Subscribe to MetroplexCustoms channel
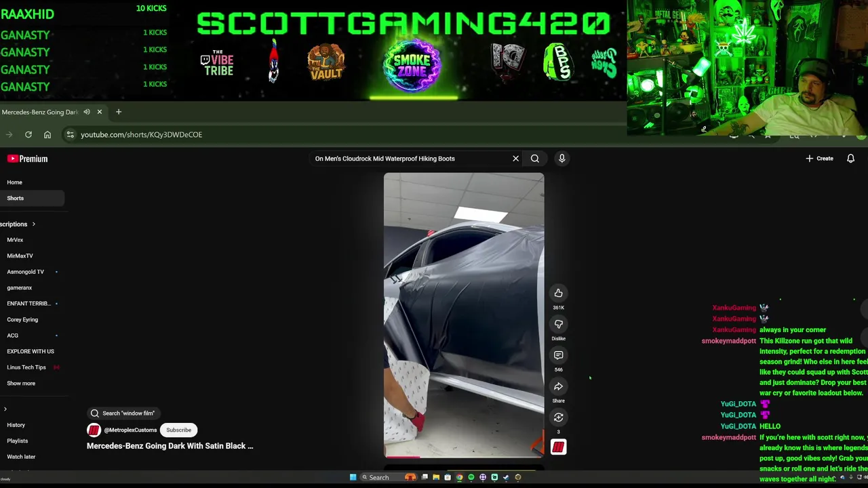The width and height of the screenshot is (868, 488). (179, 430)
